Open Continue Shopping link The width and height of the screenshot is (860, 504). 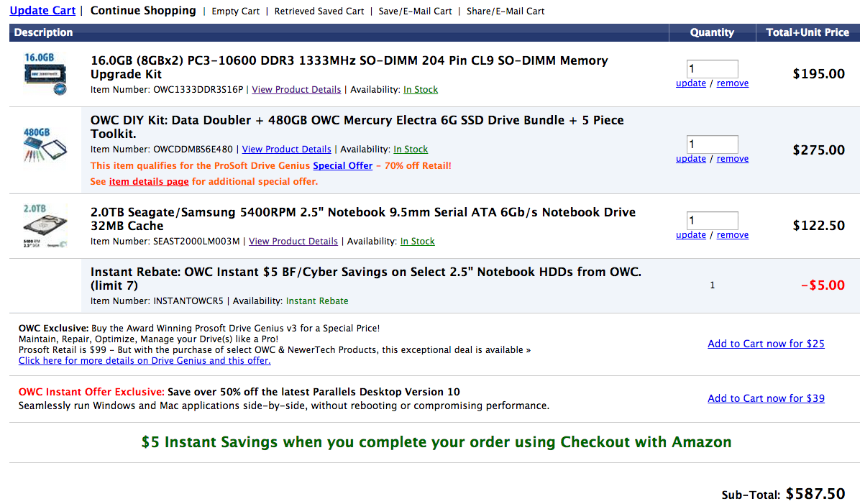click(143, 10)
